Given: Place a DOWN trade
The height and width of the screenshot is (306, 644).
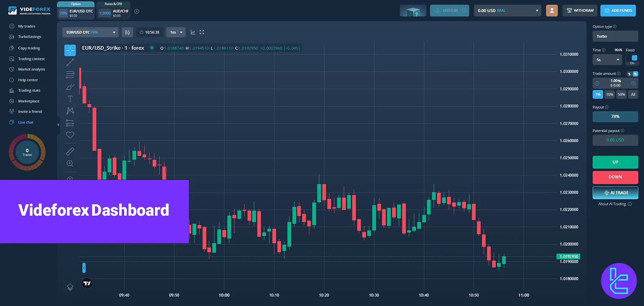Looking at the screenshot, I should tap(615, 177).
